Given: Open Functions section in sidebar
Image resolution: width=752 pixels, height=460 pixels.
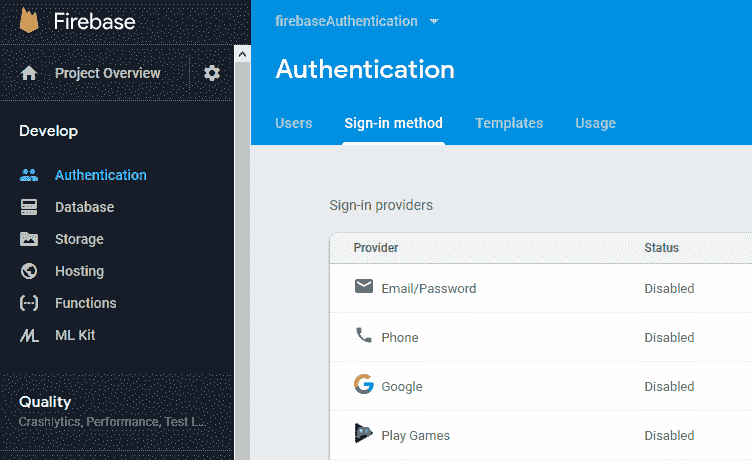Looking at the screenshot, I should [85, 303].
